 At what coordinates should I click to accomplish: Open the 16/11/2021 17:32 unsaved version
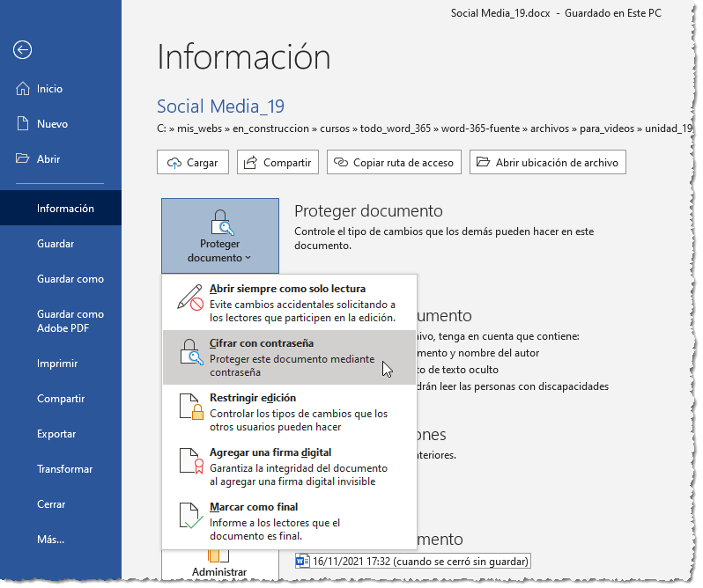pyautogui.click(x=413, y=561)
